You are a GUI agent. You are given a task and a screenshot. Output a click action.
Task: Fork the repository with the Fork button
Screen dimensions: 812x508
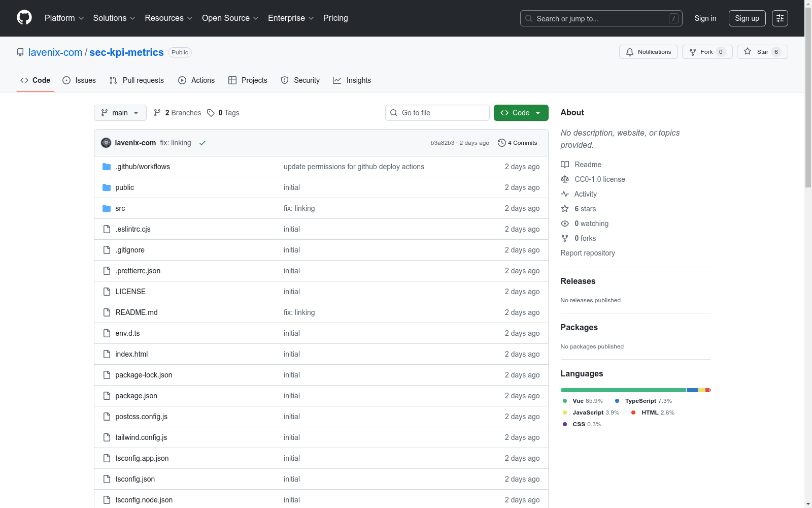pyautogui.click(x=707, y=52)
